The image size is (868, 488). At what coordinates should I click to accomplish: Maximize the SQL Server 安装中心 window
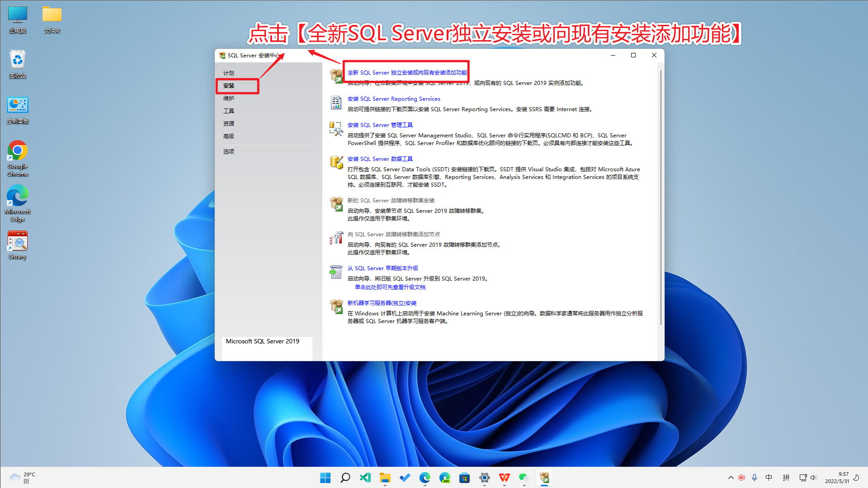[x=633, y=55]
